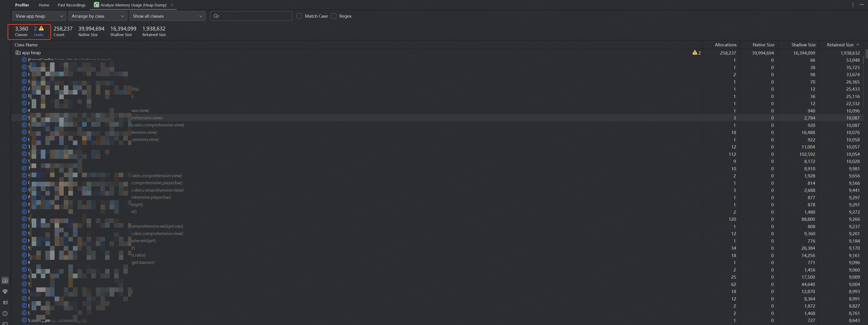
Task: Click the leak warning triangle beside 2 Leaks
Action: pos(41,29)
